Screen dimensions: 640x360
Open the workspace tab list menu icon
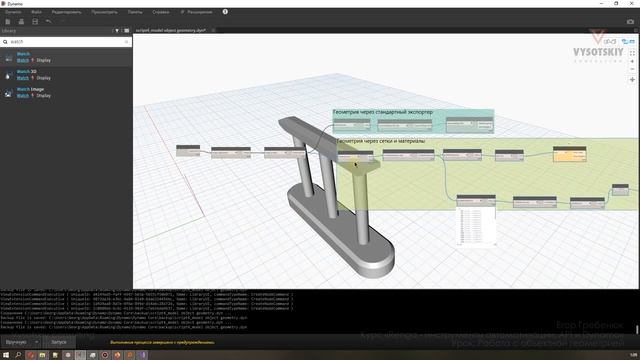(x=636, y=31)
